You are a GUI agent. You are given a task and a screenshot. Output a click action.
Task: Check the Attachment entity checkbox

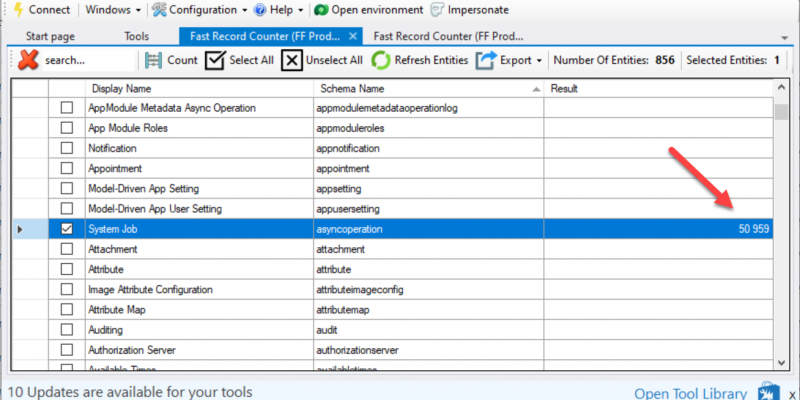click(67, 249)
